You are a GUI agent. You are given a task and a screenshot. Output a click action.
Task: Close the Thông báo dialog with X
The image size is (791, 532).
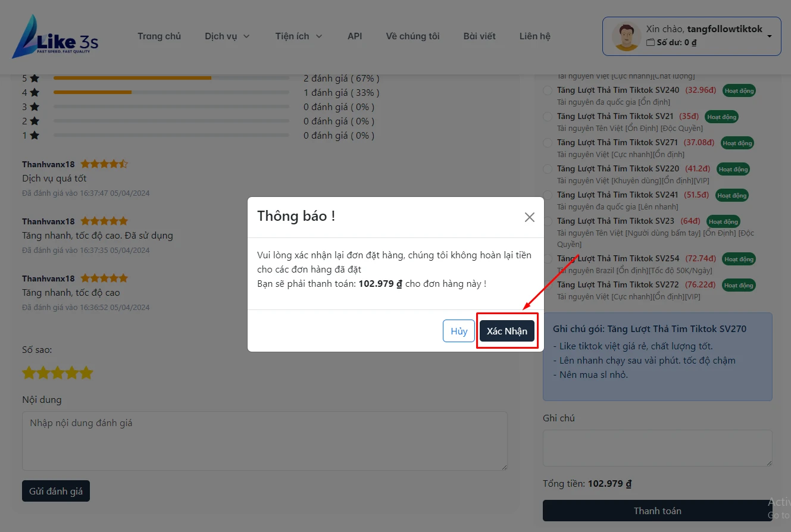pyautogui.click(x=530, y=217)
